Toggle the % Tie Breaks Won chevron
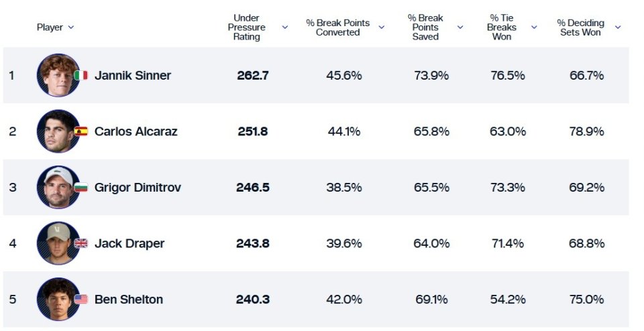 coord(535,27)
